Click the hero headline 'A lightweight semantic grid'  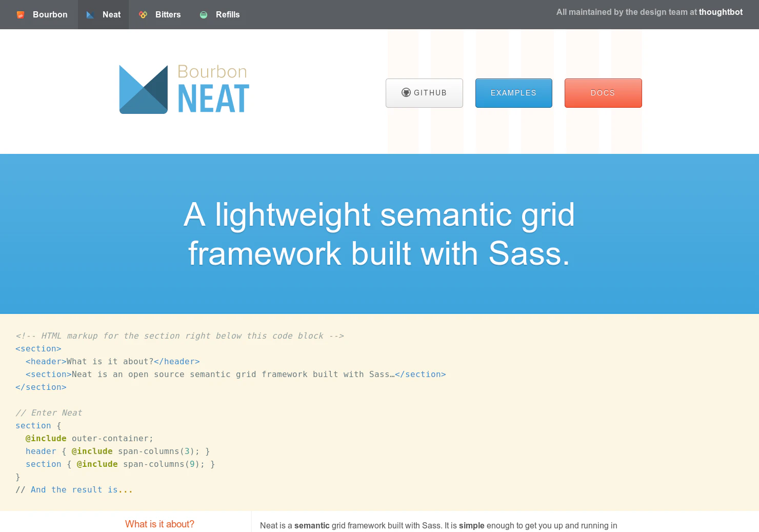379,214
